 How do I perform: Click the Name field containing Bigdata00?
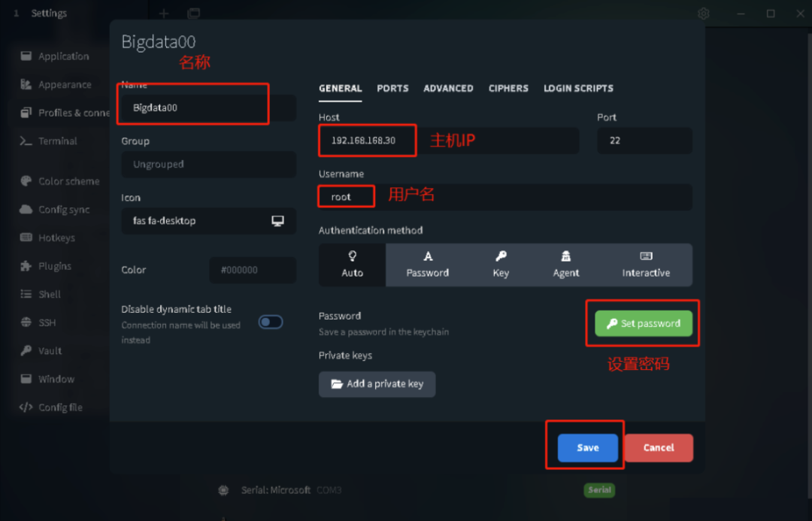(x=209, y=108)
